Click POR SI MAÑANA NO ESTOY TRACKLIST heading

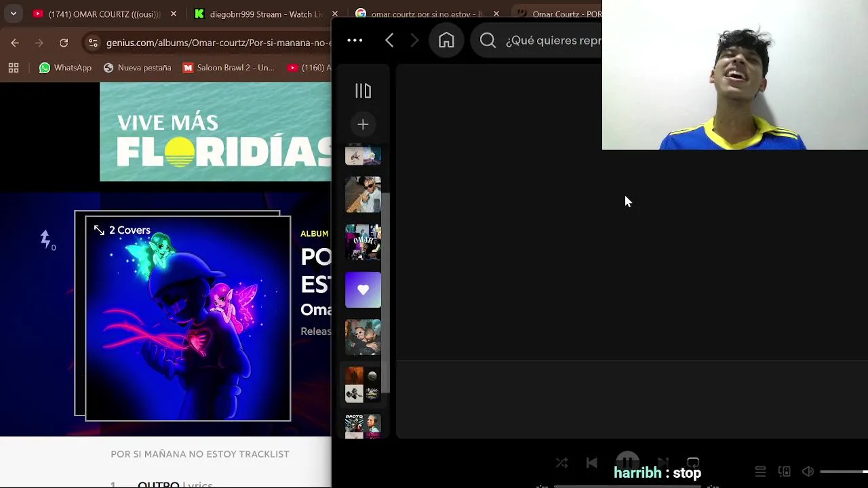tap(200, 454)
